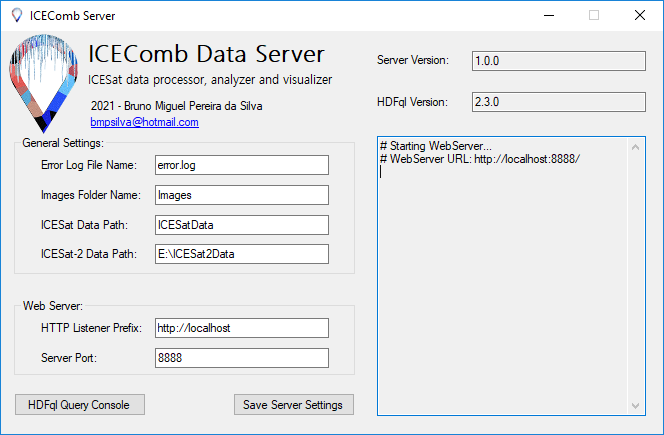The height and width of the screenshot is (435, 664).
Task: Click the Error Log File Name field
Action: 241,165
